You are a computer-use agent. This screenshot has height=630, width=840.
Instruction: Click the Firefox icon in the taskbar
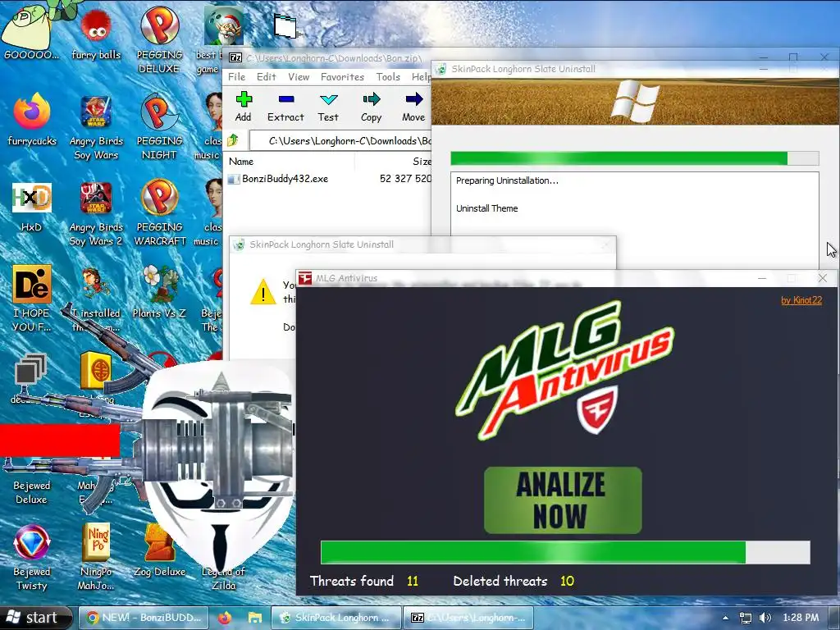pos(225,618)
